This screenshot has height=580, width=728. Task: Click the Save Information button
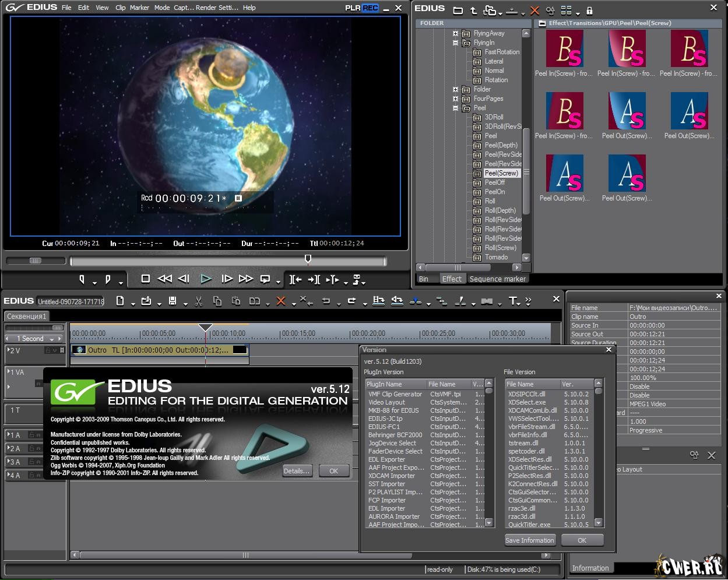pos(529,540)
